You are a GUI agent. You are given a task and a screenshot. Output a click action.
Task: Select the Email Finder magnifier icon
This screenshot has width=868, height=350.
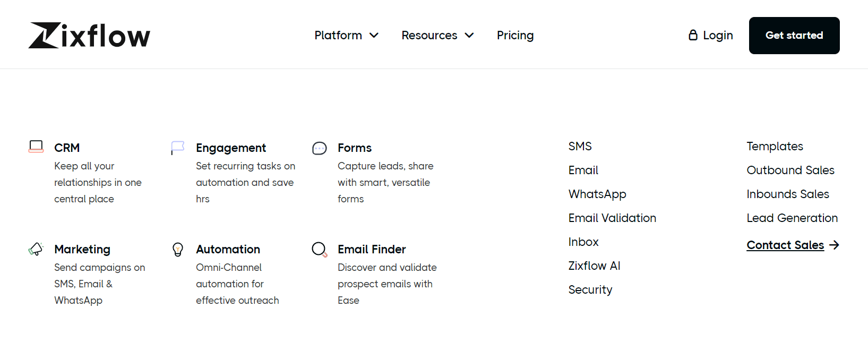click(x=320, y=249)
